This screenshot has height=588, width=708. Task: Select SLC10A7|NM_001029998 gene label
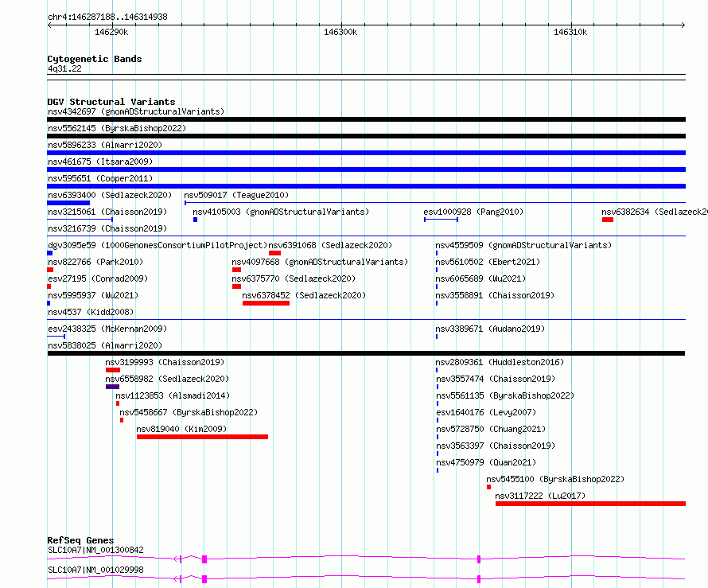(95, 570)
